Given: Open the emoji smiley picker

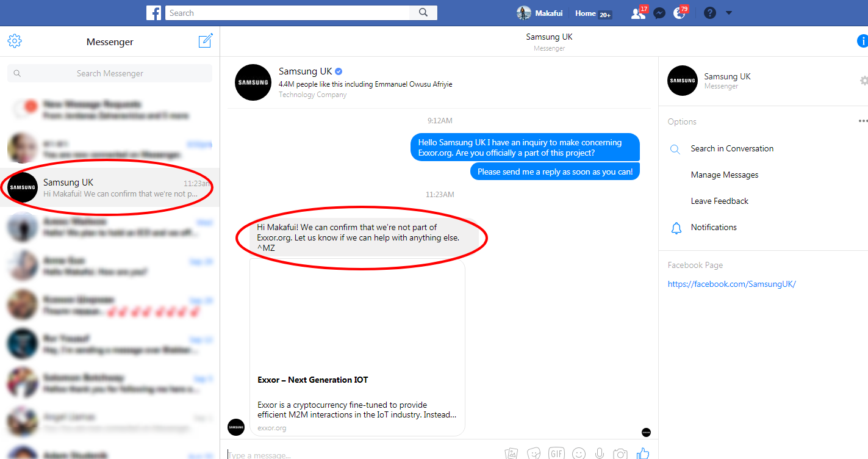Looking at the screenshot, I should [x=579, y=454].
